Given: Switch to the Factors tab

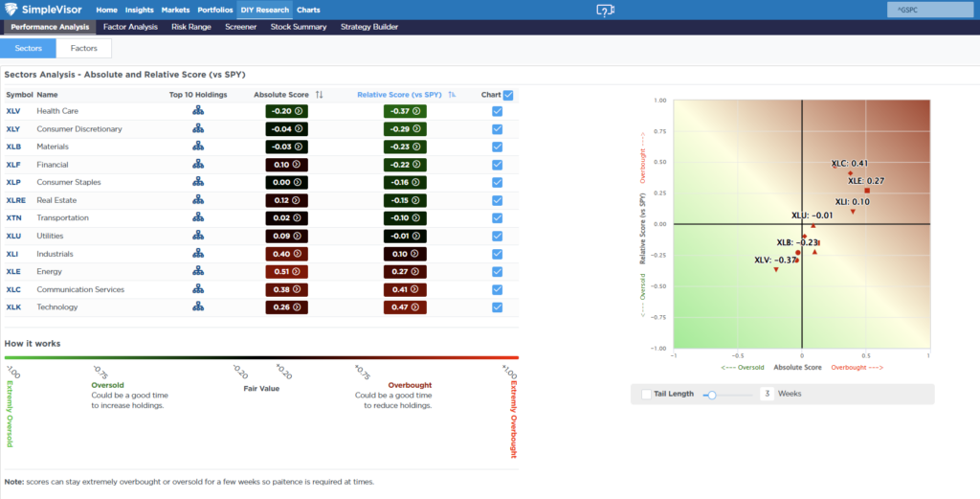Looking at the screenshot, I should [84, 48].
